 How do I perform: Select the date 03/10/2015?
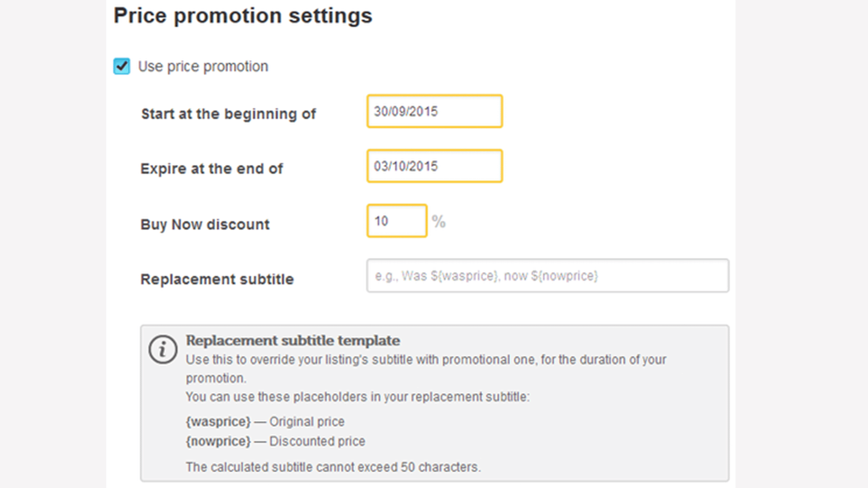click(x=406, y=166)
